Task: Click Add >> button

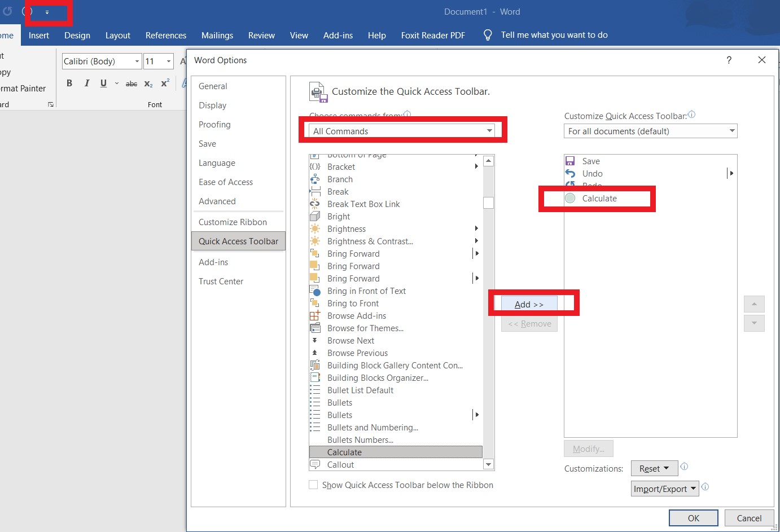Action: (529, 304)
